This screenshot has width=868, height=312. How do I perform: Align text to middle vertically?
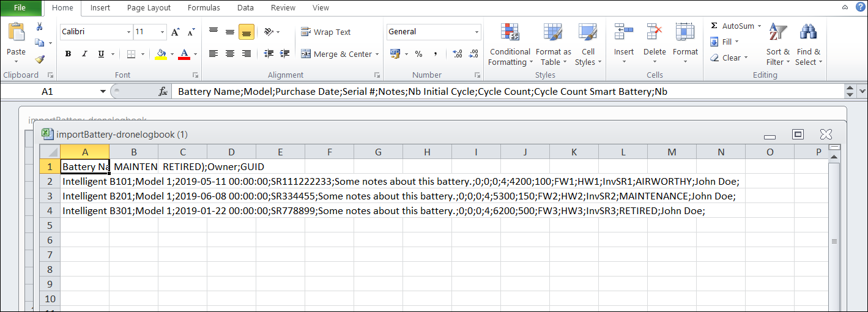point(230,32)
